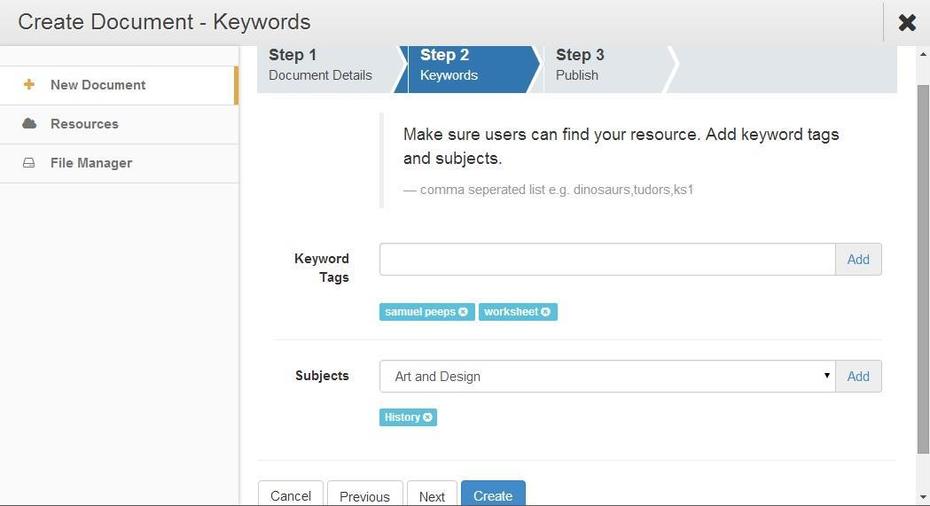Screen dimensions: 930x506
Task: Add the selected subject
Action: [858, 376]
